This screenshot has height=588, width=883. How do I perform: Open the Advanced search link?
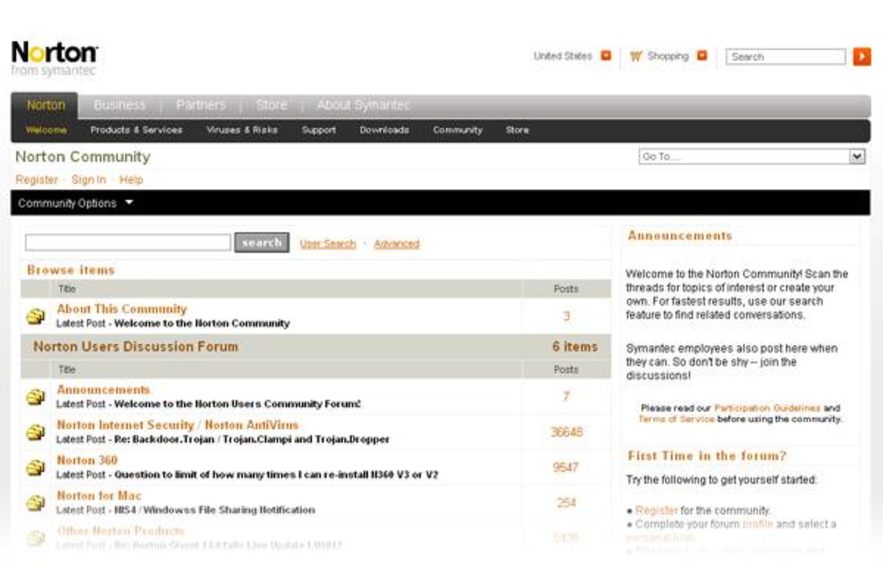397,243
